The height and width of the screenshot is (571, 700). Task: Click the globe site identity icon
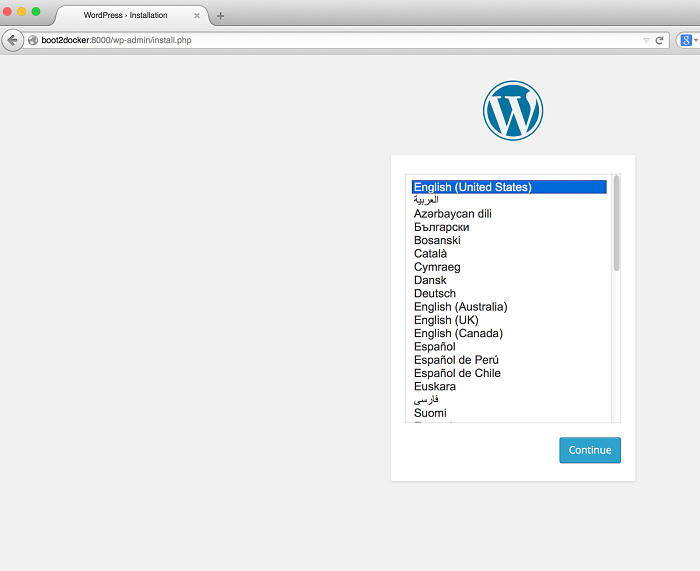[x=33, y=40]
